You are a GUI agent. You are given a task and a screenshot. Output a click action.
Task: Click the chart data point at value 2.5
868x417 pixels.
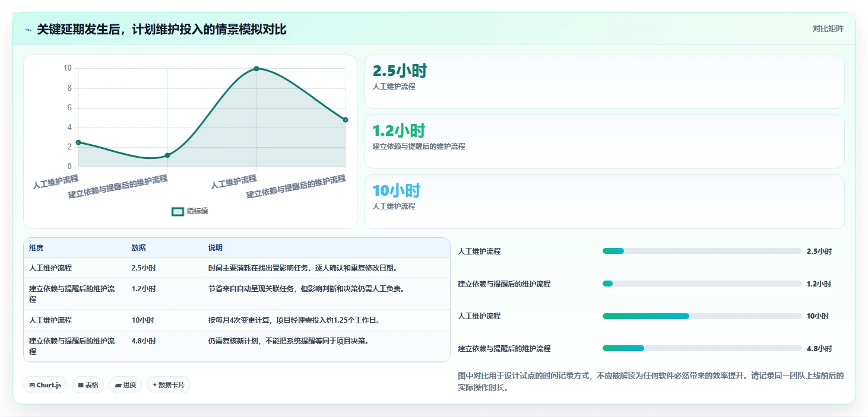78,142
